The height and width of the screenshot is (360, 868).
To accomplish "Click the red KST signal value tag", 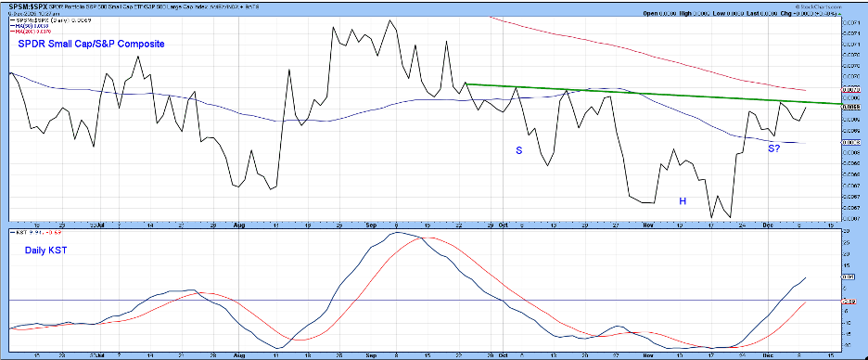I will 849,302.
